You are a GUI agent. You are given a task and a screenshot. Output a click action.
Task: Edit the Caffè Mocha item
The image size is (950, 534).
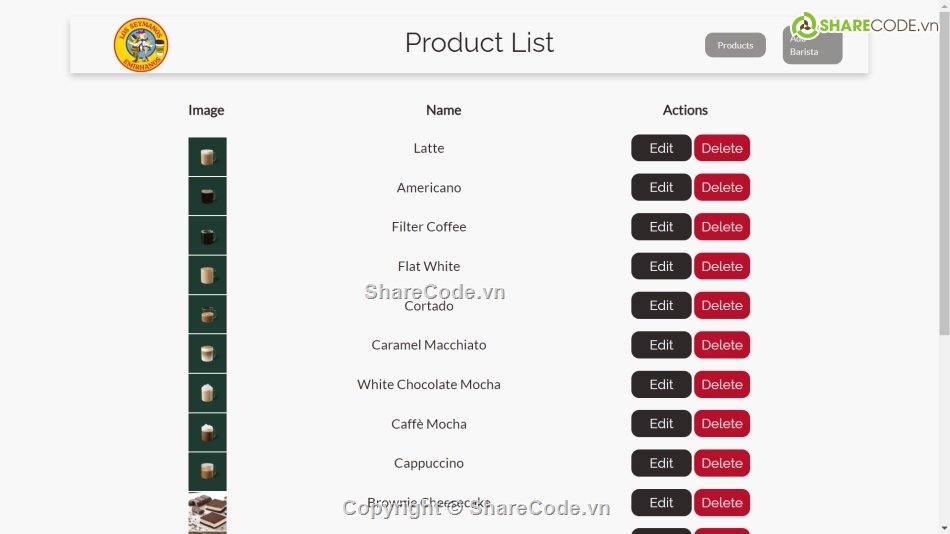pyautogui.click(x=661, y=424)
